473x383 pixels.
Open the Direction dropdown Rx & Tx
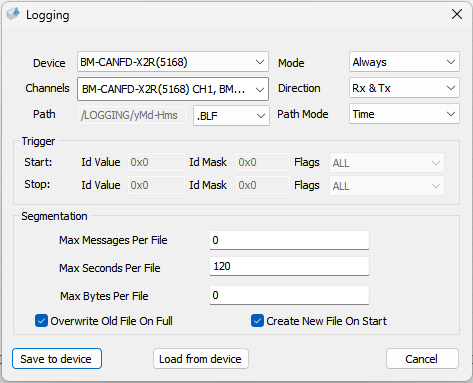pyautogui.click(x=404, y=88)
